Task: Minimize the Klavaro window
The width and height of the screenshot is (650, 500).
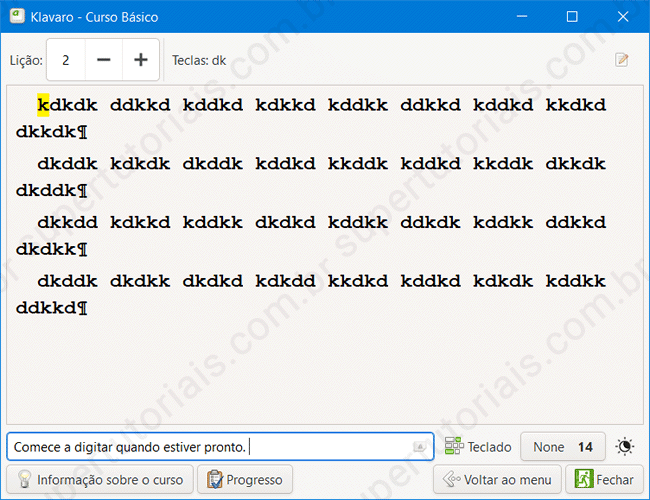Action: 525,17
